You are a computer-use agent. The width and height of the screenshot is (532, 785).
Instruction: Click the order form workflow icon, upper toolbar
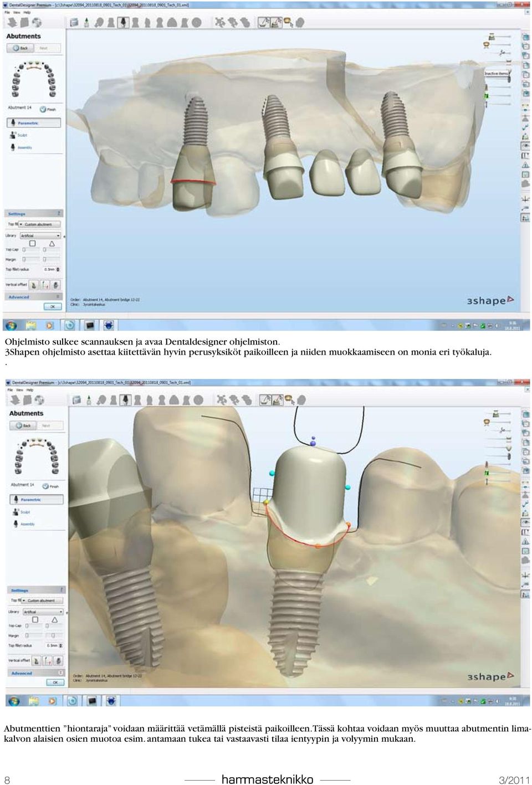point(74,23)
